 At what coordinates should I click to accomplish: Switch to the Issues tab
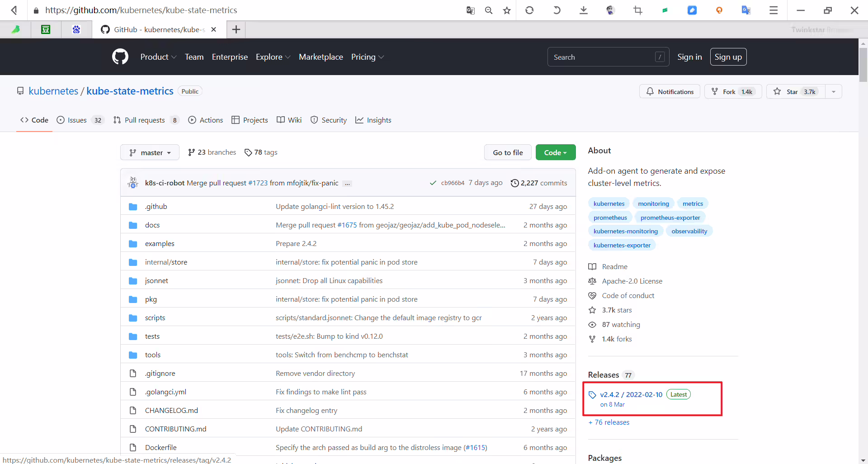pos(80,120)
